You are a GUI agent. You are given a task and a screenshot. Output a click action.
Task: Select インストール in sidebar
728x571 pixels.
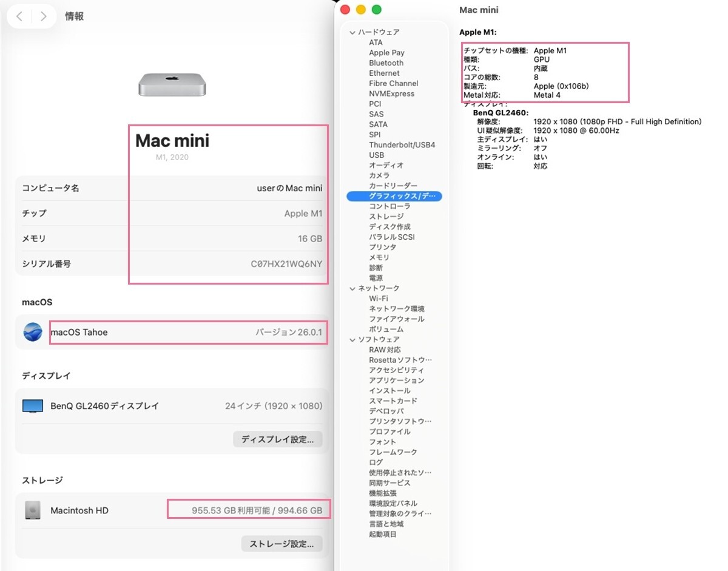click(389, 391)
